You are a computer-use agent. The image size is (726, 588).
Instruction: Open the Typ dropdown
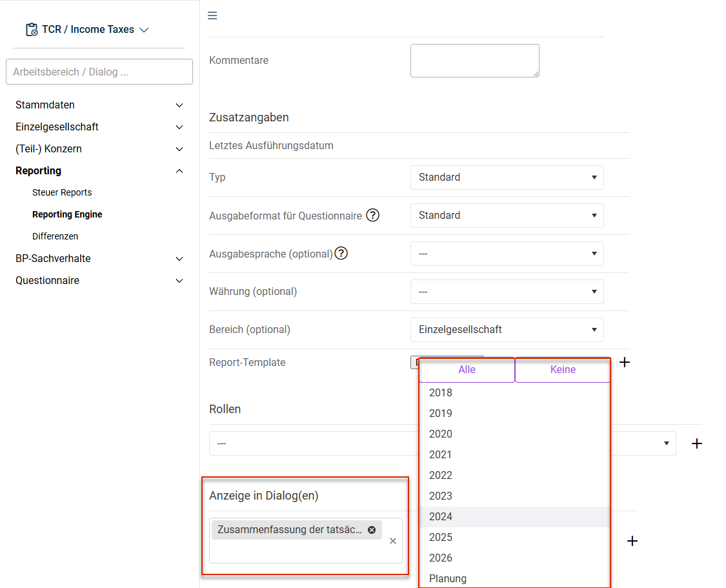pyautogui.click(x=507, y=177)
